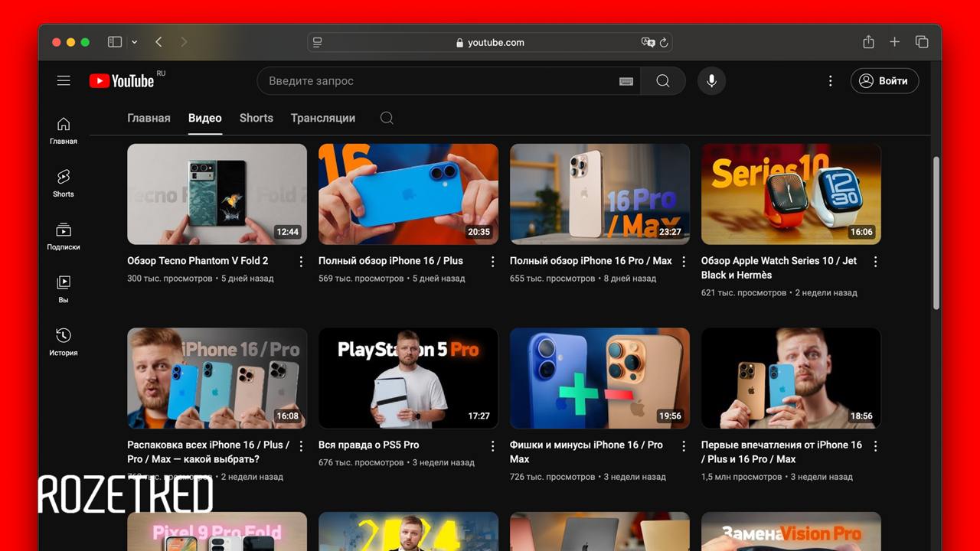
Task: Show Safari tab overview
Action: (x=922, y=42)
